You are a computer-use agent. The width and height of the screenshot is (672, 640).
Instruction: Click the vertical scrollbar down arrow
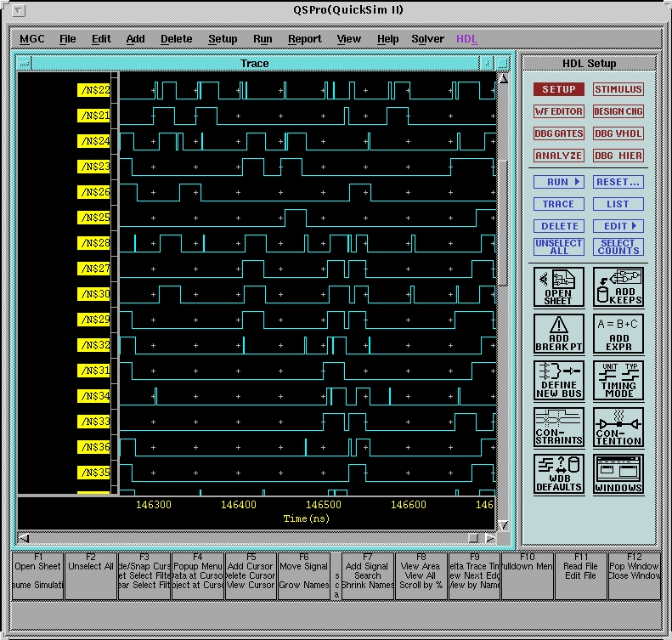click(502, 525)
